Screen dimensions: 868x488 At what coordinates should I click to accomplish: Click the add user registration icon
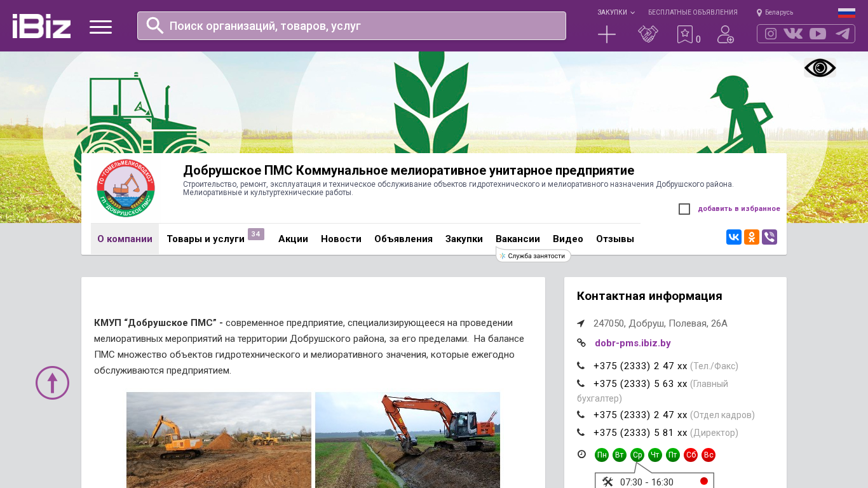click(726, 34)
